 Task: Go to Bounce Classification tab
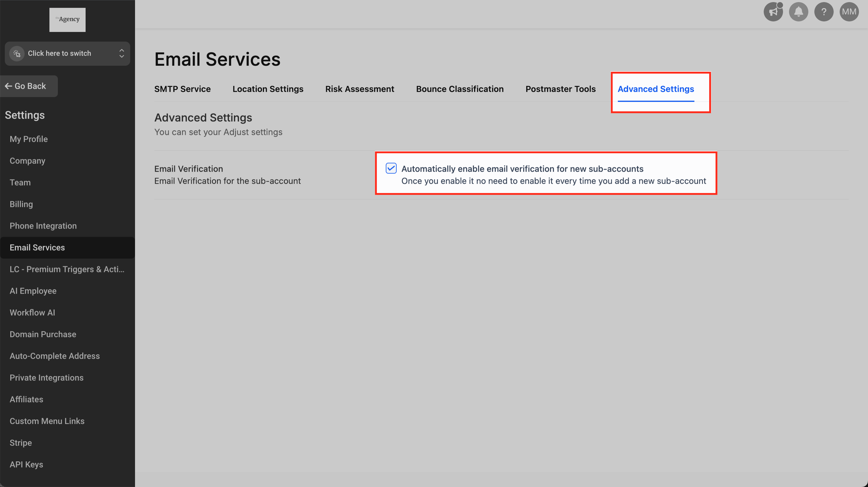point(460,89)
